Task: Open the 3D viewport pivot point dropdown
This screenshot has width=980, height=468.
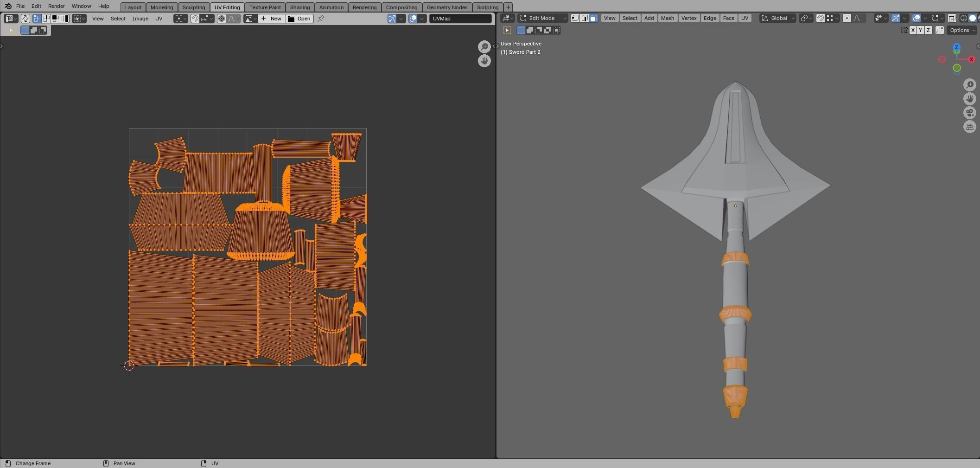Action: click(806, 18)
